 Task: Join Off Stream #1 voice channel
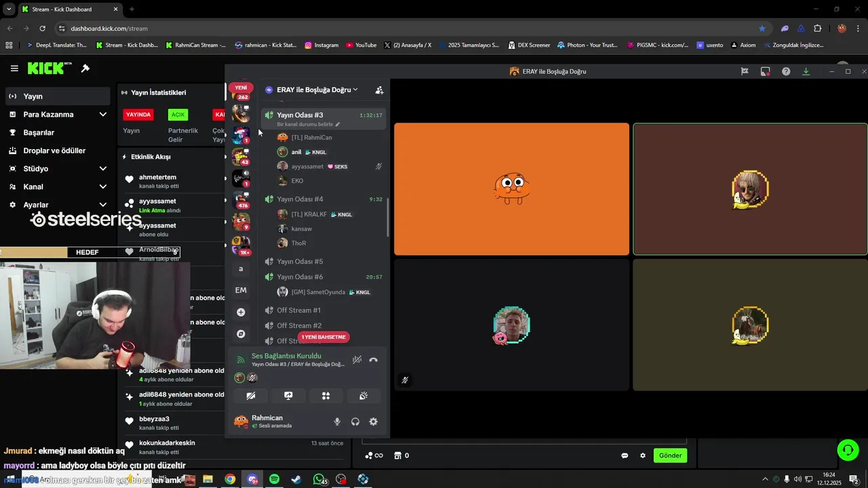[323, 310]
